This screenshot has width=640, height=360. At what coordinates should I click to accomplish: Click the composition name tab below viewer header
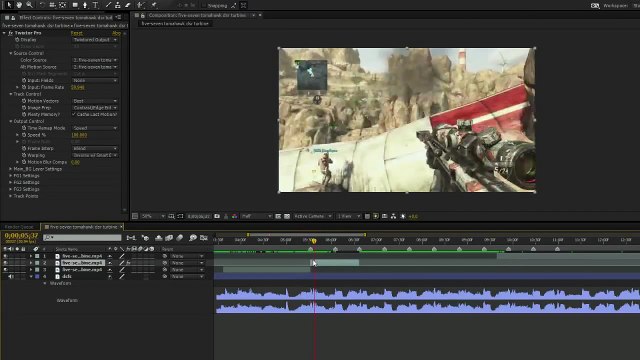pyautogui.click(x=175, y=24)
